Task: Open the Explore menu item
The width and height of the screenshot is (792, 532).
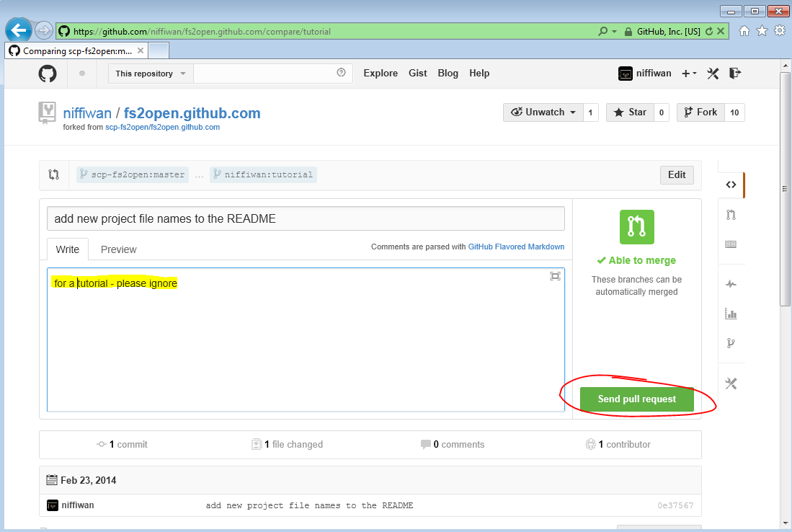Action: tap(381, 74)
